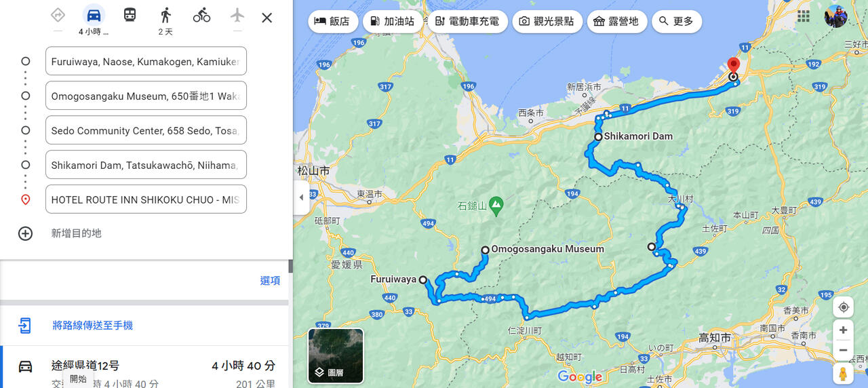Close the directions panel with X
Screen dimensions: 868x388
coord(267,18)
